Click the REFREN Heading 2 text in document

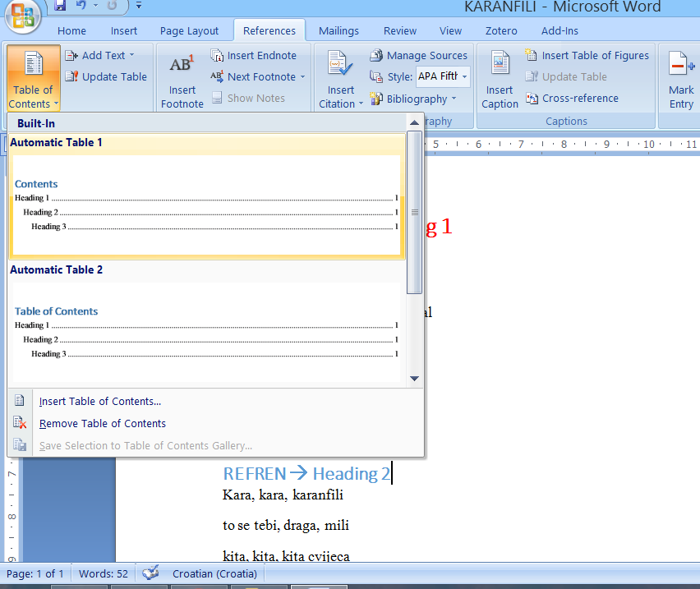[x=306, y=473]
